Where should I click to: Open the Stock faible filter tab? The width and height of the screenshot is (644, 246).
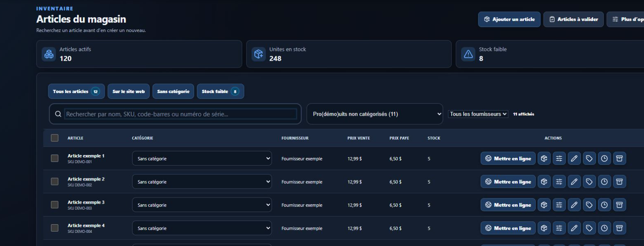[x=220, y=91]
